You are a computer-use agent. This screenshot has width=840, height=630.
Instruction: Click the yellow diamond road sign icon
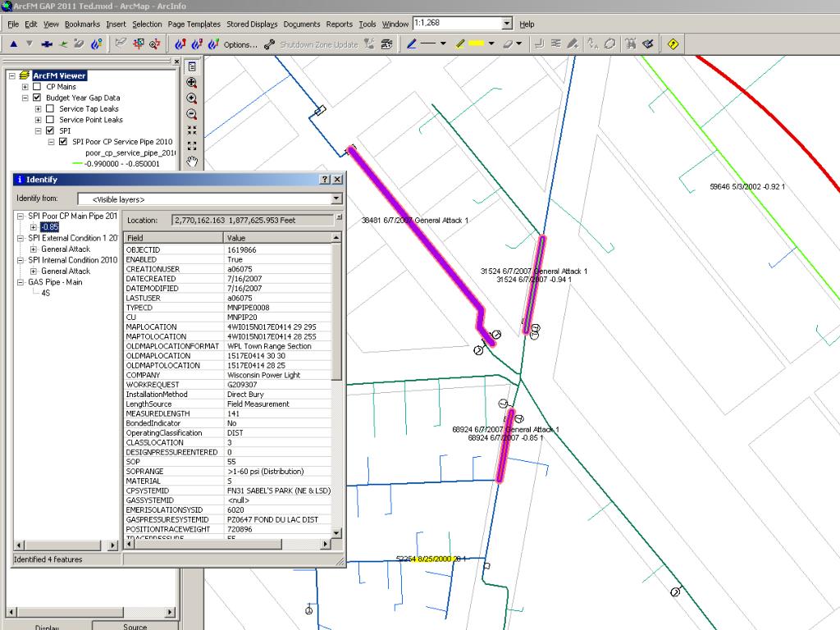pyautogui.click(x=673, y=44)
